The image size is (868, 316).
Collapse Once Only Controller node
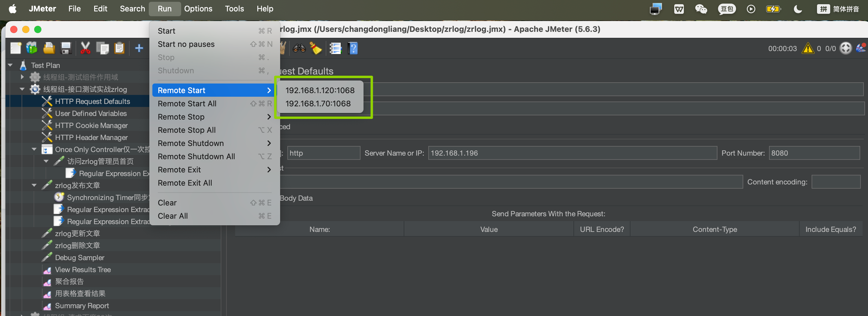[34, 149]
